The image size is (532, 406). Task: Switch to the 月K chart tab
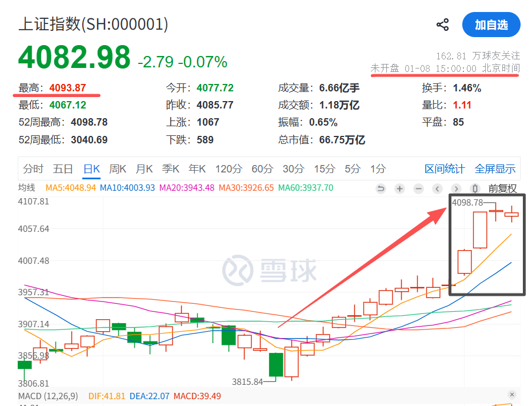click(x=144, y=168)
